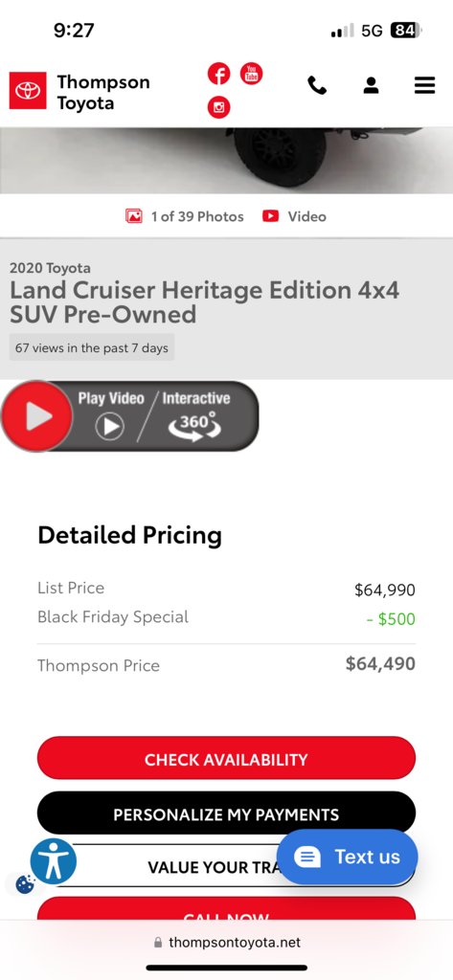Select PERSONALIZE MY PAYMENTS button
The height and width of the screenshot is (980, 453).
coord(226,813)
